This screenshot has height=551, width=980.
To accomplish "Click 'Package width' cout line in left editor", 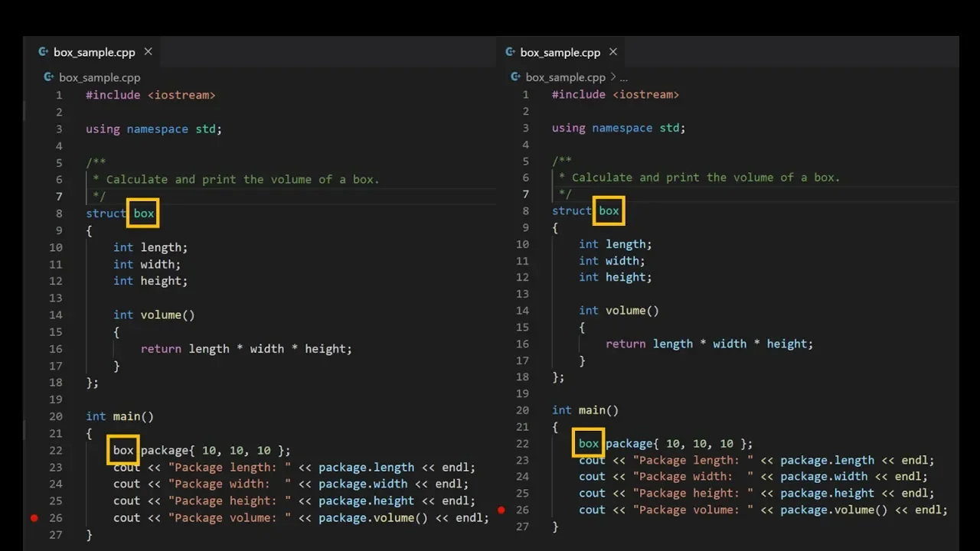I will [x=291, y=484].
